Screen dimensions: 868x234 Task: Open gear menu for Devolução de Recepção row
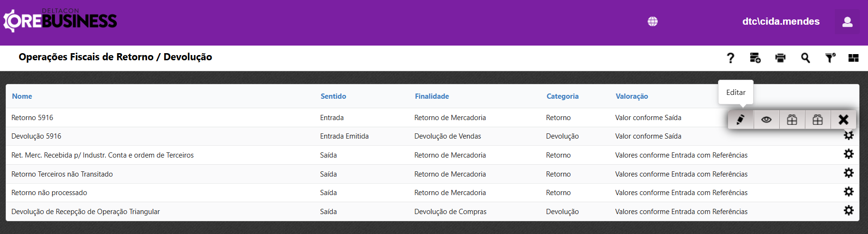coord(849,210)
